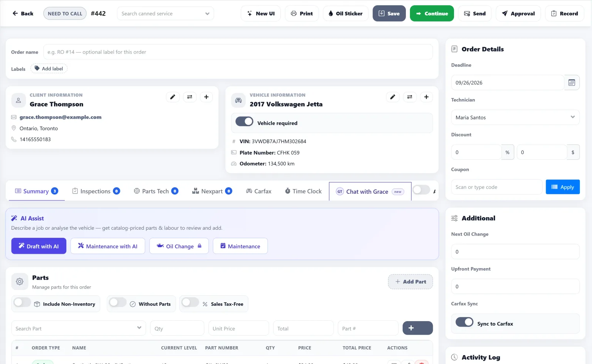Toggle the switch next to Chat with Grace
Screen dimensions: 592x364
point(421,190)
